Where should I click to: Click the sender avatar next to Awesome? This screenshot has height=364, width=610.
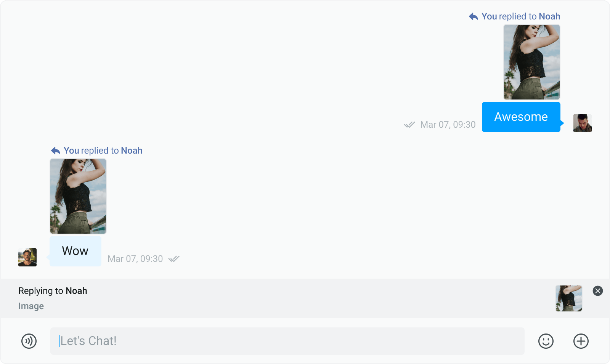point(582,123)
